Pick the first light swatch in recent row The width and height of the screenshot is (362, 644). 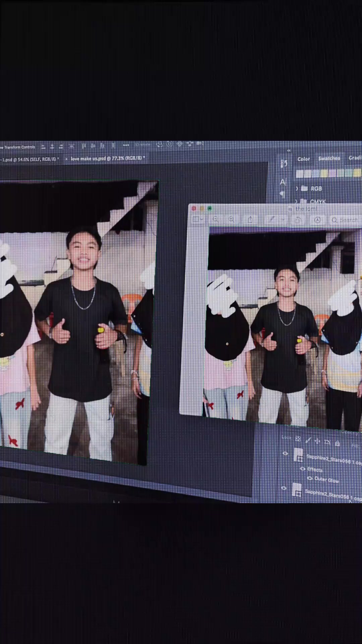coord(300,174)
